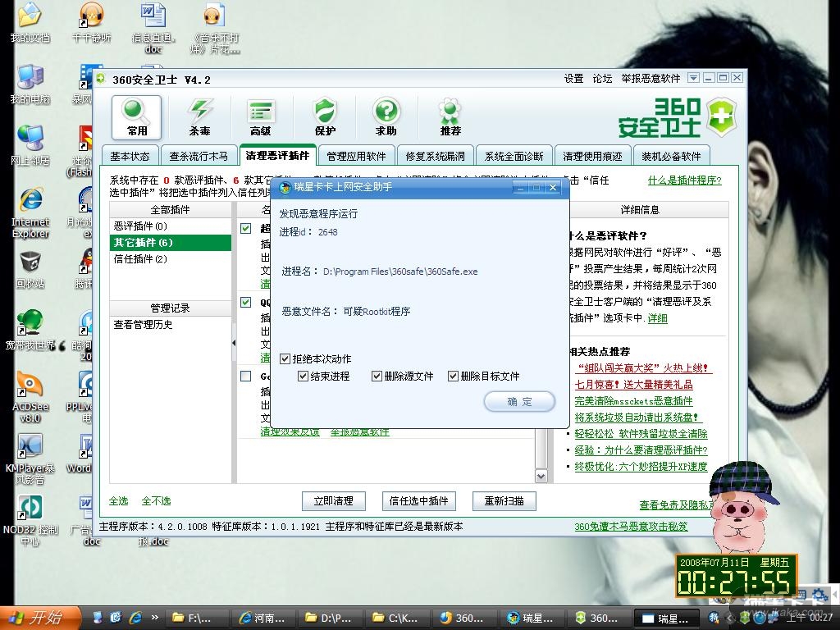
Task: Uncheck 拒绝本次动作 in the Rising dialog
Action: [x=285, y=358]
